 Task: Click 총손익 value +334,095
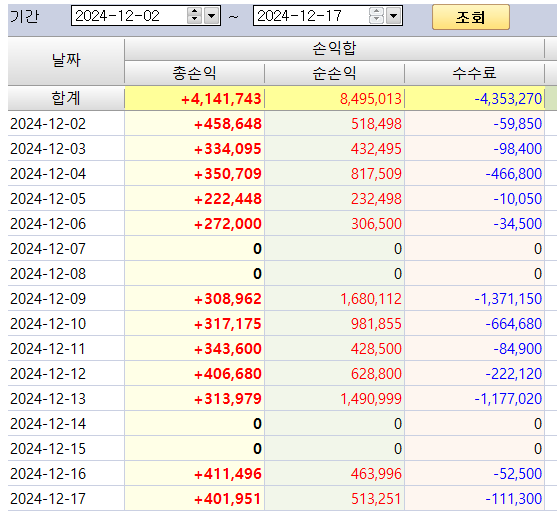(228, 149)
